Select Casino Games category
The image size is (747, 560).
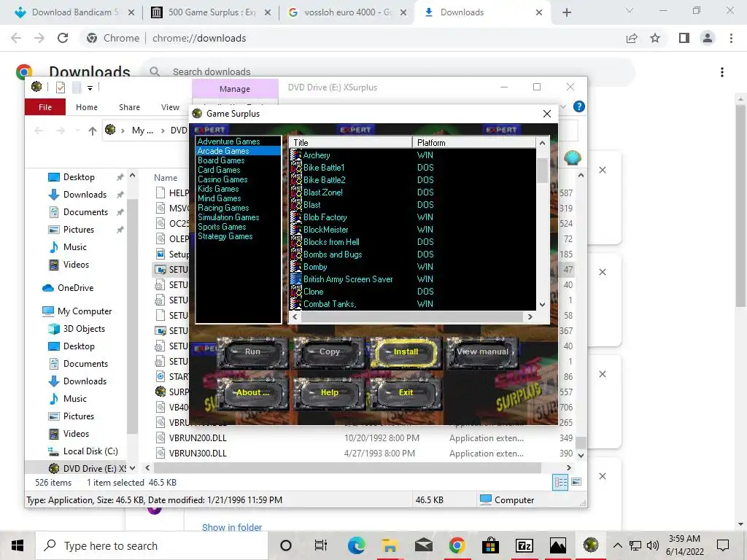pyautogui.click(x=222, y=179)
